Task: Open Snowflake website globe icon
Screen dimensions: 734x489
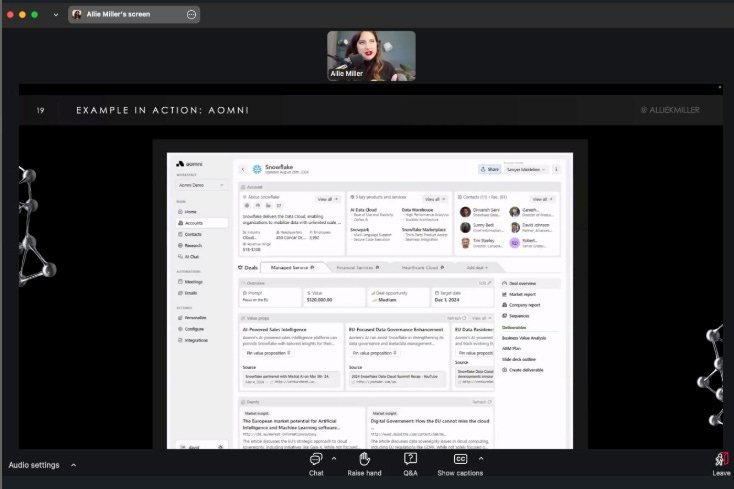Action: pyautogui.click(x=247, y=205)
